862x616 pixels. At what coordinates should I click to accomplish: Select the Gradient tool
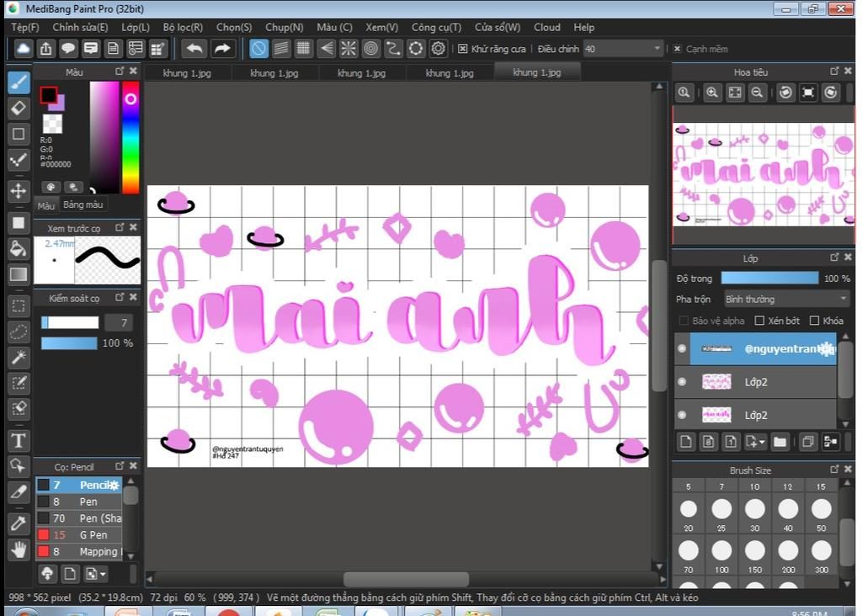[19, 274]
